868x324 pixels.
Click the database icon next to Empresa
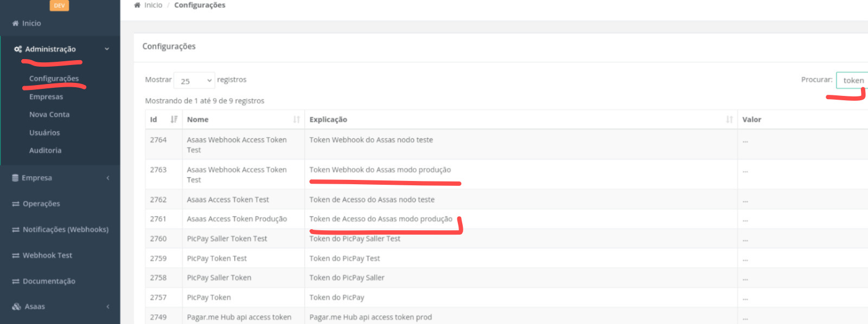15,178
